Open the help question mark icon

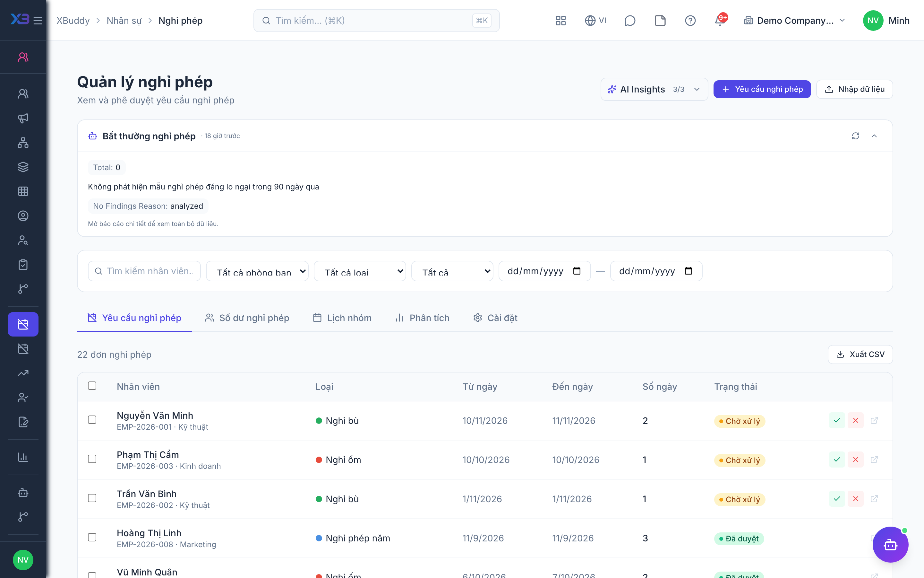(x=690, y=21)
